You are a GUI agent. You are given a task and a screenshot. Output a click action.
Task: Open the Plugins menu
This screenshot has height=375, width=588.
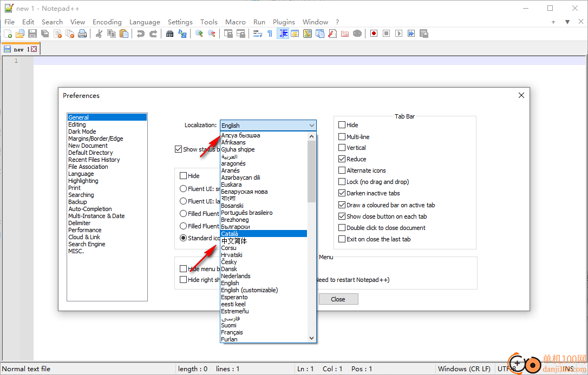(x=284, y=22)
